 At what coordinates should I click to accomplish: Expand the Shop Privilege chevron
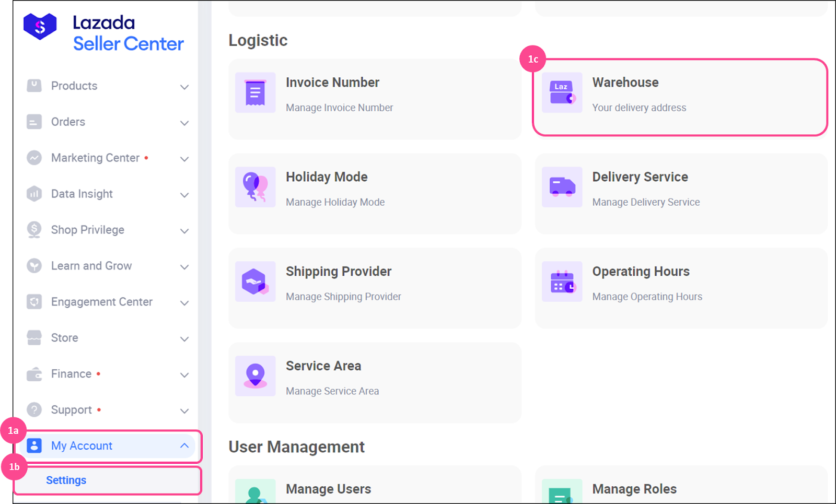click(x=184, y=231)
